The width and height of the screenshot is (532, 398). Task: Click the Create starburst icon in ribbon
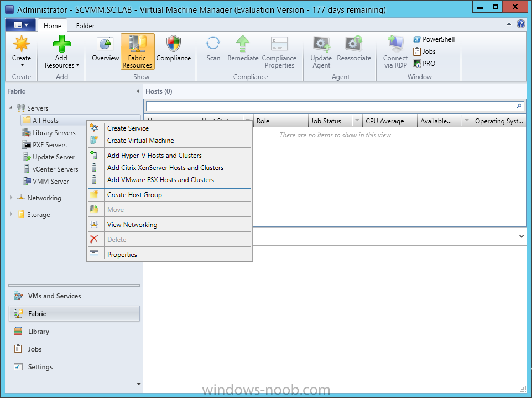pos(22,44)
